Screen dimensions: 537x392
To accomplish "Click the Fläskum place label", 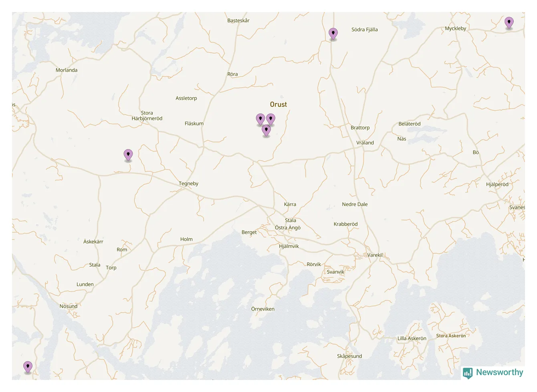I will point(194,123).
